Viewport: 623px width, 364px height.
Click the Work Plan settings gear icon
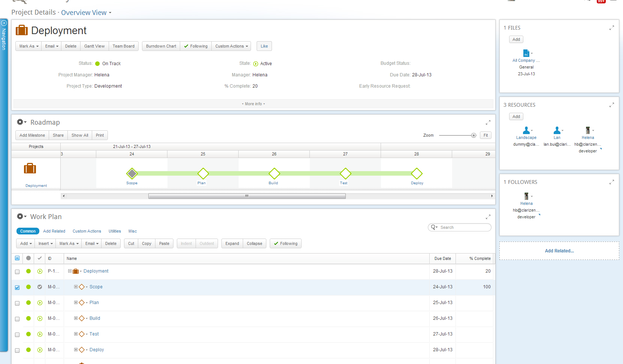coord(20,216)
